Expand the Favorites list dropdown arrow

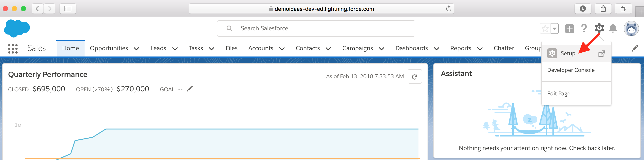[554, 28]
